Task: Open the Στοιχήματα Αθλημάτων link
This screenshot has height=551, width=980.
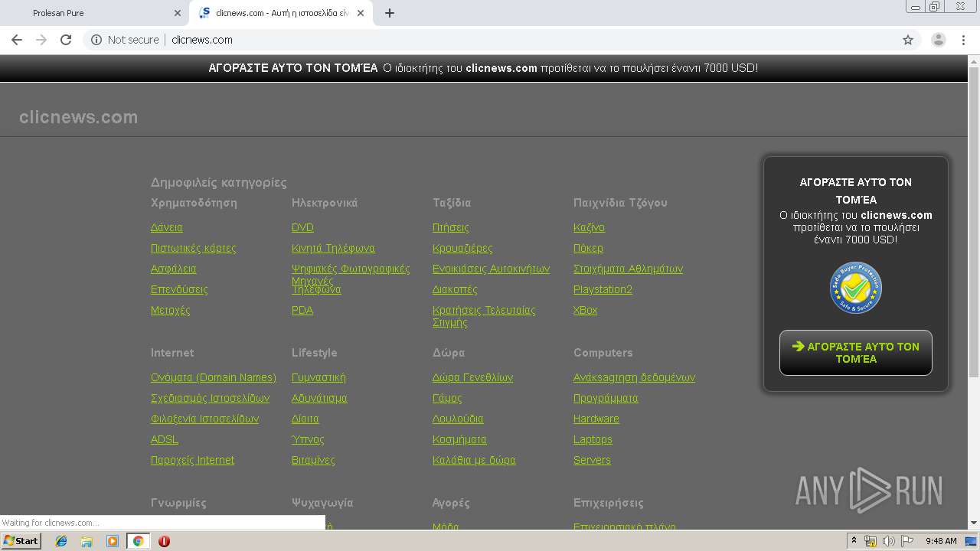Action: (x=628, y=269)
